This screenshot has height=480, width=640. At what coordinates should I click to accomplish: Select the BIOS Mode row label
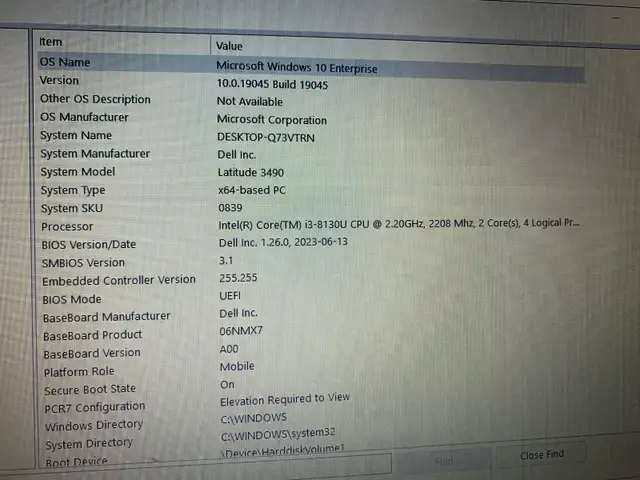coord(72,300)
